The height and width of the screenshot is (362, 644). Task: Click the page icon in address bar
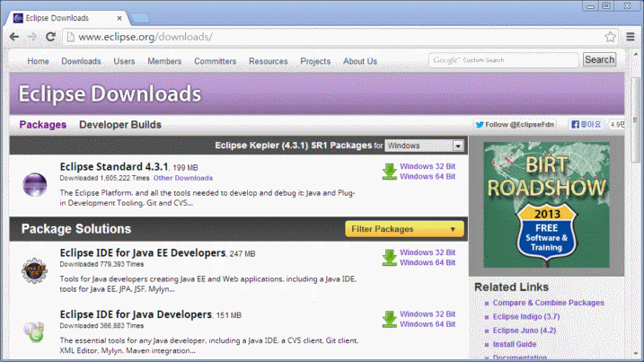71,37
